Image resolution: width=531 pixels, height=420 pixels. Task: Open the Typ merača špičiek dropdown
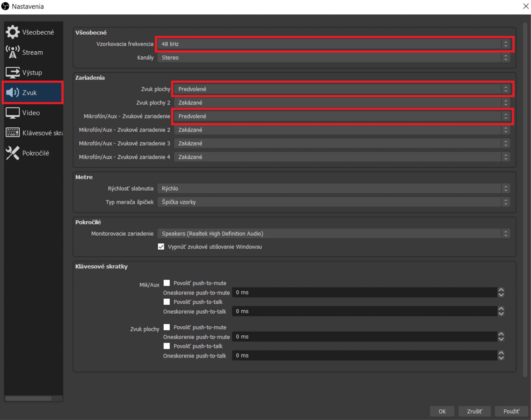[x=334, y=202]
